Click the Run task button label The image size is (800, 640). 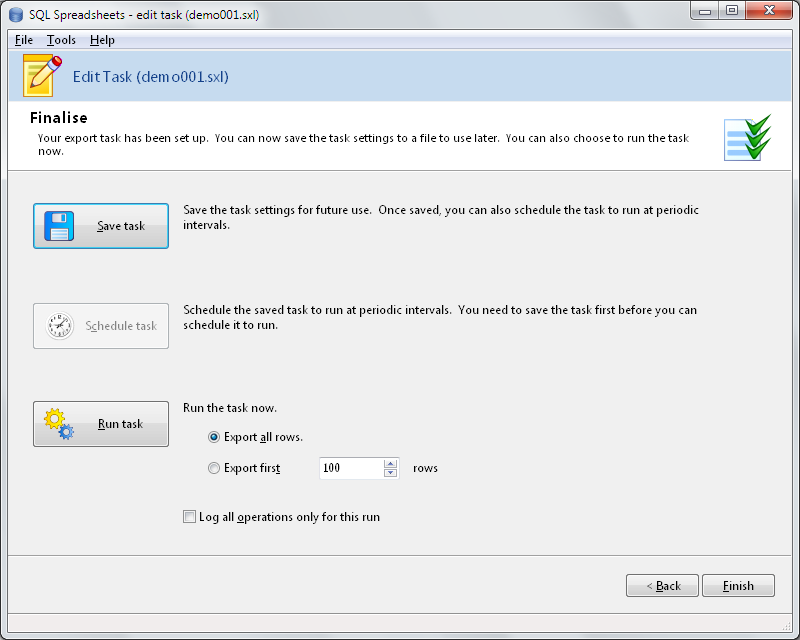(x=120, y=424)
